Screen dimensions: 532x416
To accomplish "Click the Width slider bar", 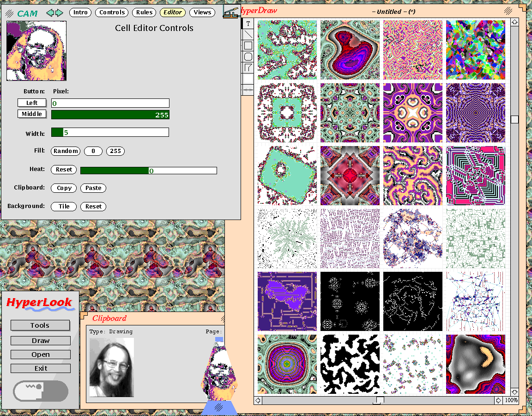I will 110,133.
